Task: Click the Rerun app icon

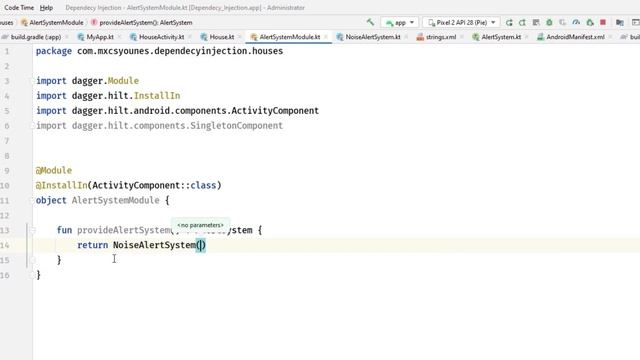Action: pyautogui.click(x=509, y=22)
